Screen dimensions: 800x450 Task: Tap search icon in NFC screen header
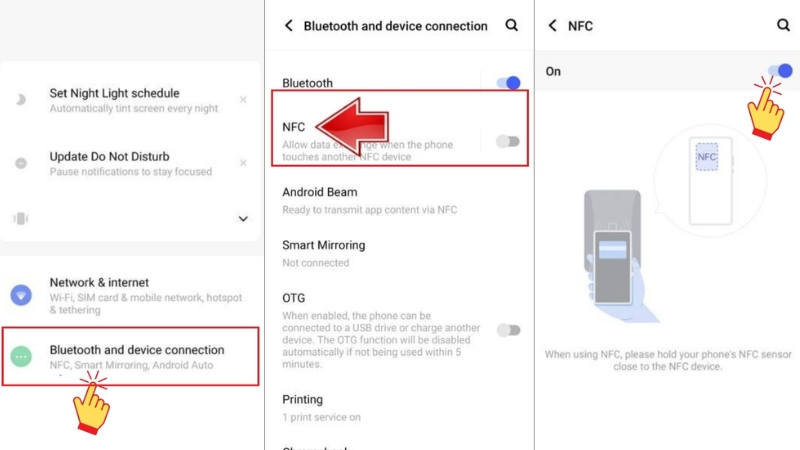click(x=783, y=25)
